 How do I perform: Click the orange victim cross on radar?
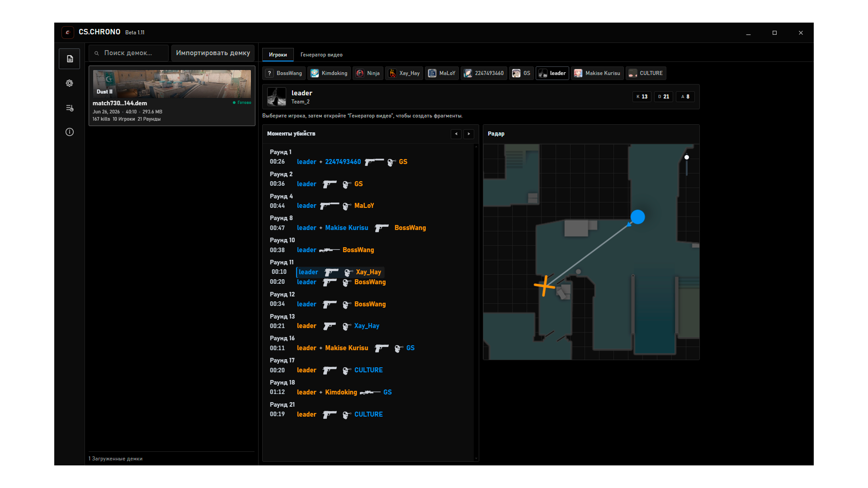545,286
